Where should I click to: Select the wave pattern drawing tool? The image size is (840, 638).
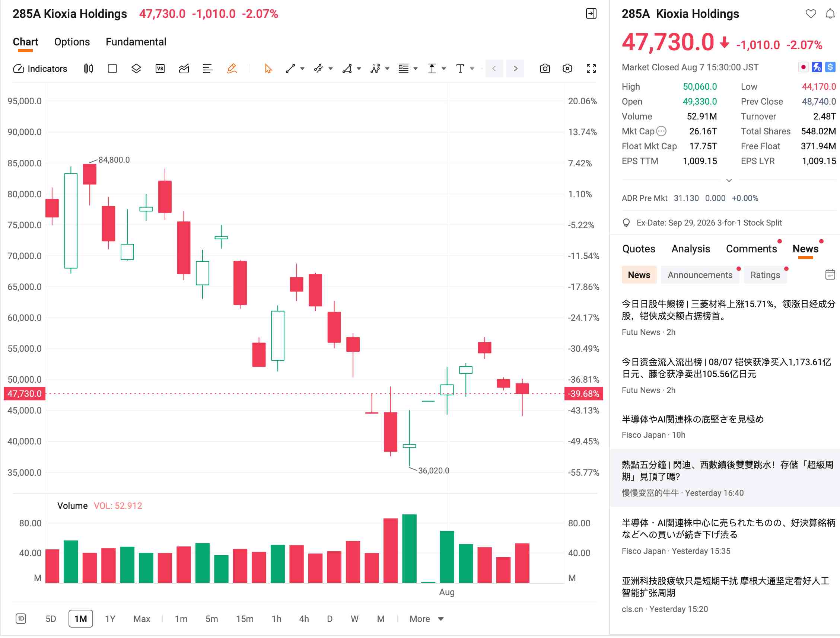tap(375, 69)
